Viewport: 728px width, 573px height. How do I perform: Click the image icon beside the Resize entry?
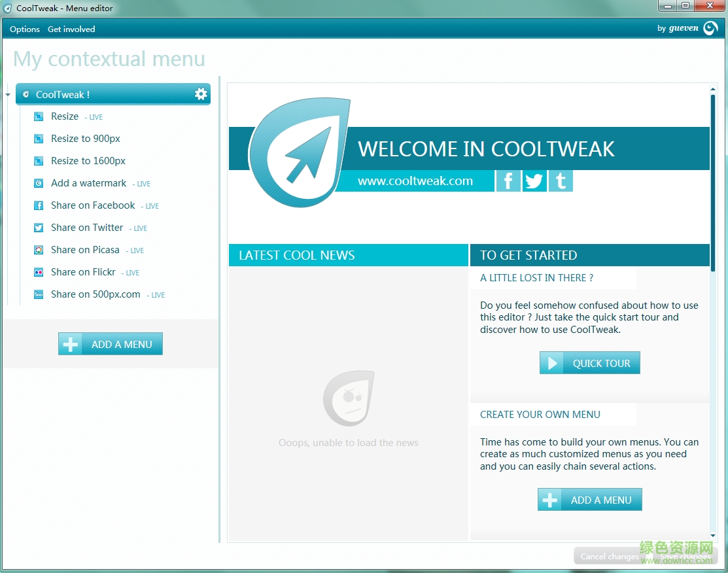39,116
